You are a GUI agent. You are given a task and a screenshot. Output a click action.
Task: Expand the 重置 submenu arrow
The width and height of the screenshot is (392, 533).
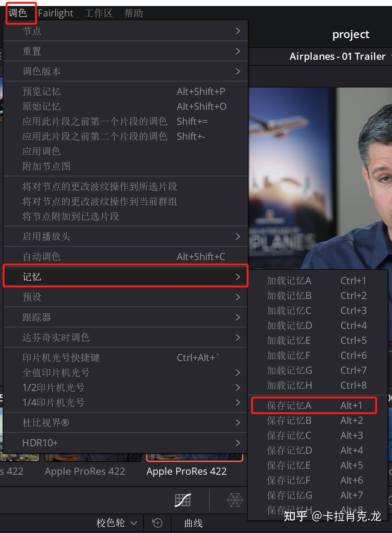(238, 51)
